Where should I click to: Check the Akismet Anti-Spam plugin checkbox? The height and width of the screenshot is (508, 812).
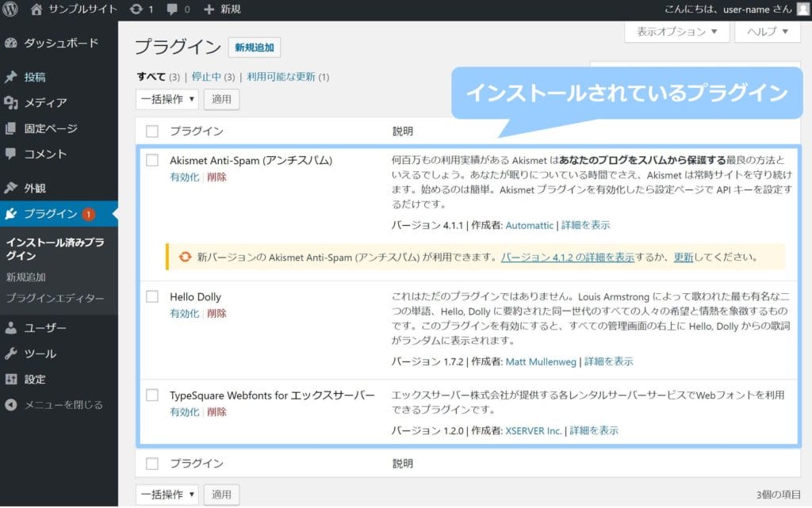[x=152, y=160]
